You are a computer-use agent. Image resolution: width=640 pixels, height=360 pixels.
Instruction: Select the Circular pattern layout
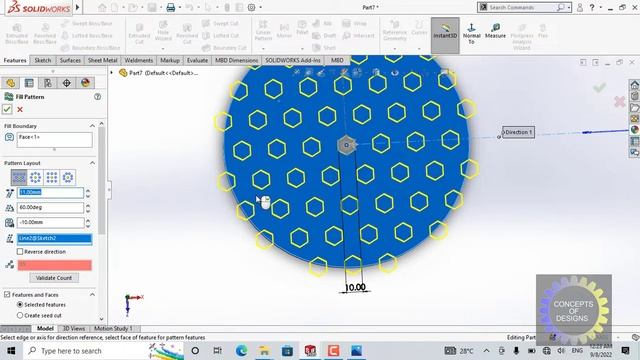(x=36, y=178)
